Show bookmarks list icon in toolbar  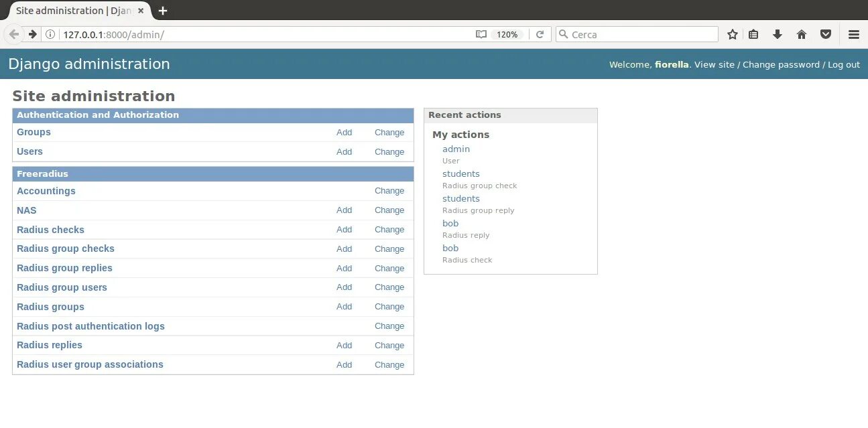point(753,34)
